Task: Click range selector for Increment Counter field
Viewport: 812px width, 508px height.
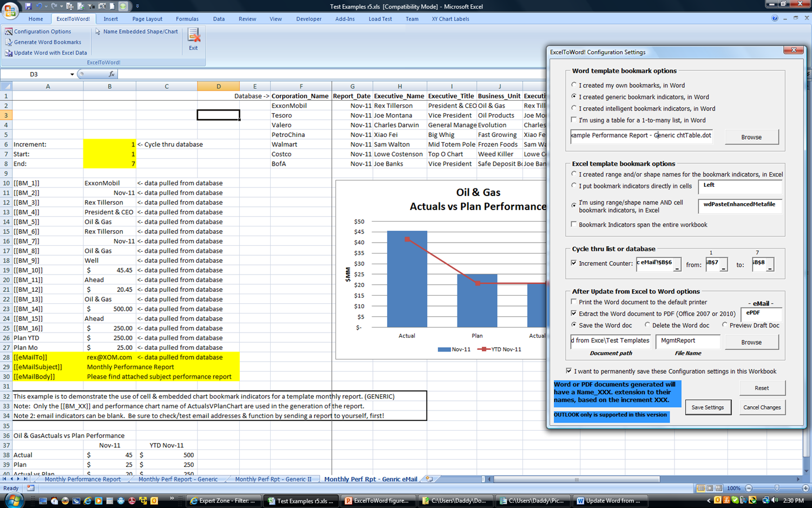Action: click(x=677, y=265)
